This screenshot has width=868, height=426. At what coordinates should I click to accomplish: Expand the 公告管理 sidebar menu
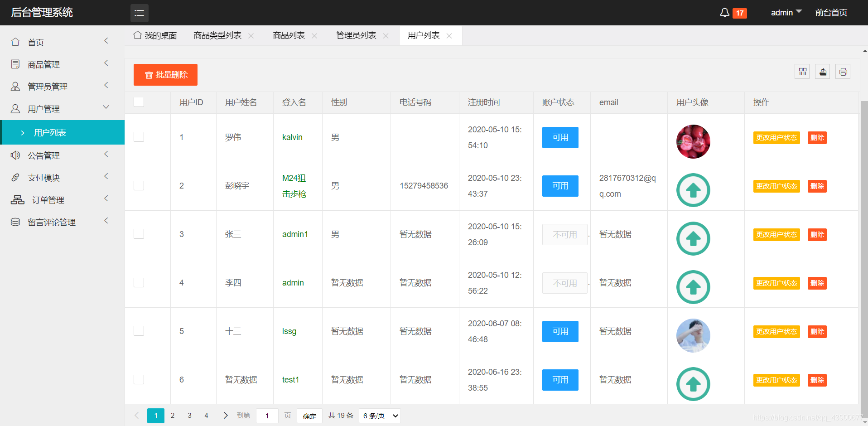click(106, 154)
